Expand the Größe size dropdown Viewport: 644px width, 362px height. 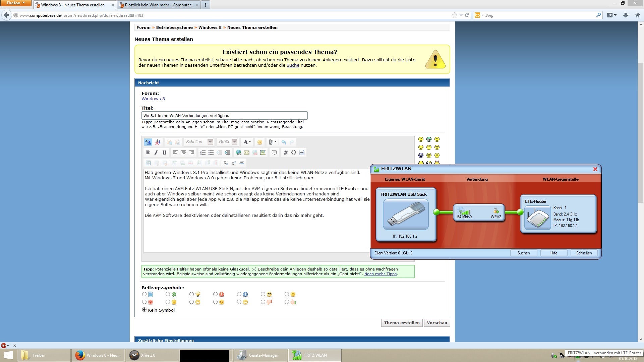[x=234, y=142]
